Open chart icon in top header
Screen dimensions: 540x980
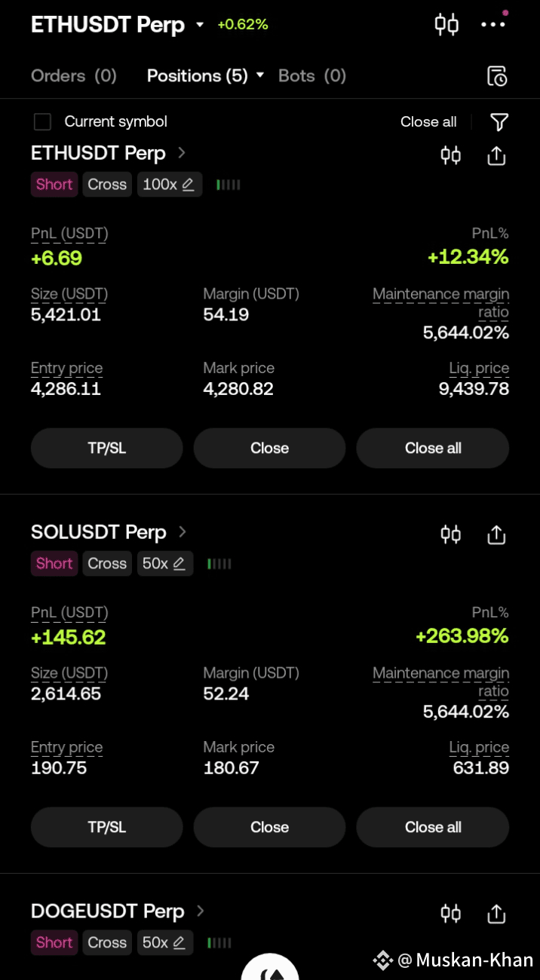coord(446,24)
